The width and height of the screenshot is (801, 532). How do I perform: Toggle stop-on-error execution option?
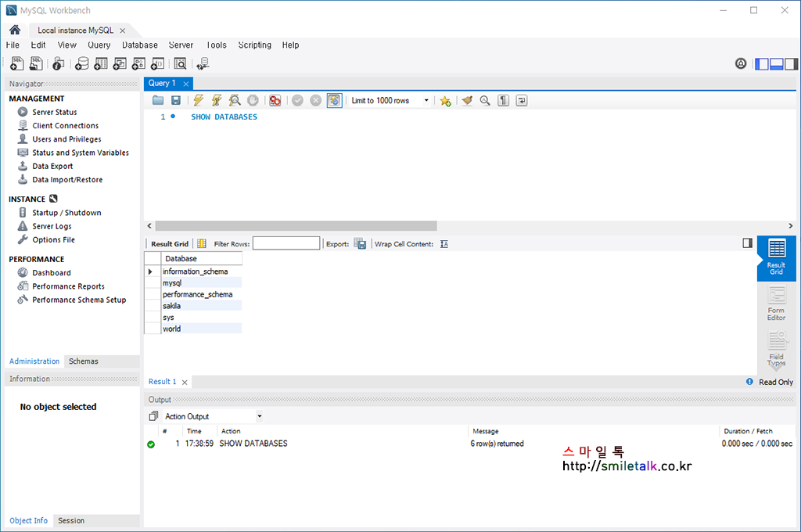pyautogui.click(x=275, y=101)
